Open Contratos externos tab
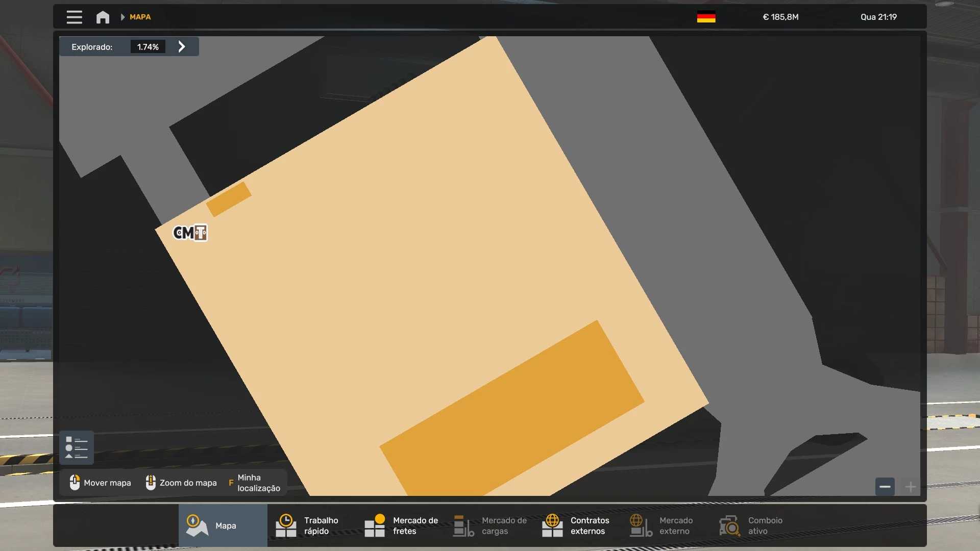This screenshot has width=980, height=551. (x=578, y=525)
